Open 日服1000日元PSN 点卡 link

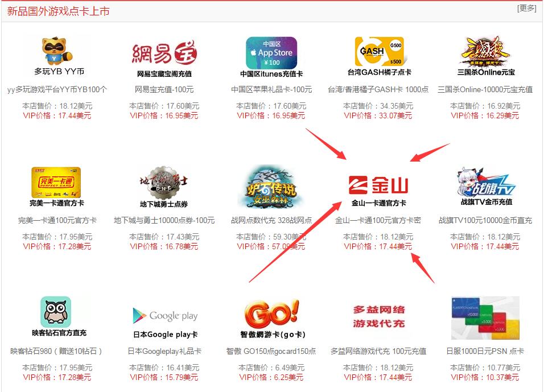pos(485,351)
